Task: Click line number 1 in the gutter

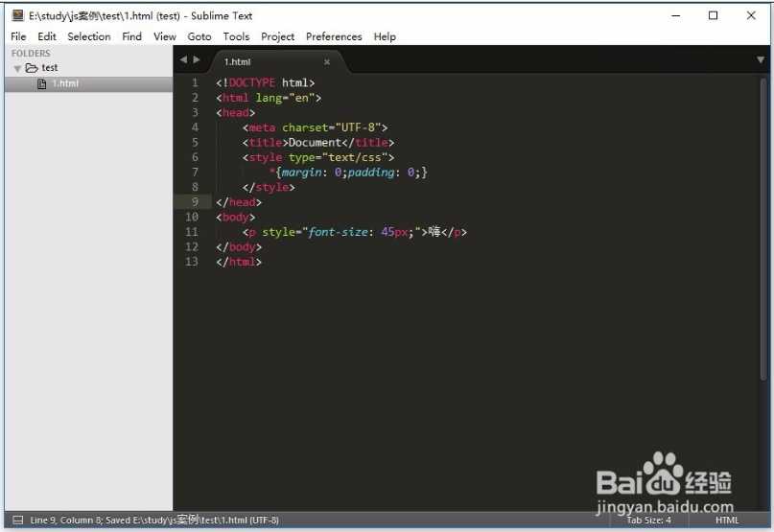Action: [x=195, y=82]
